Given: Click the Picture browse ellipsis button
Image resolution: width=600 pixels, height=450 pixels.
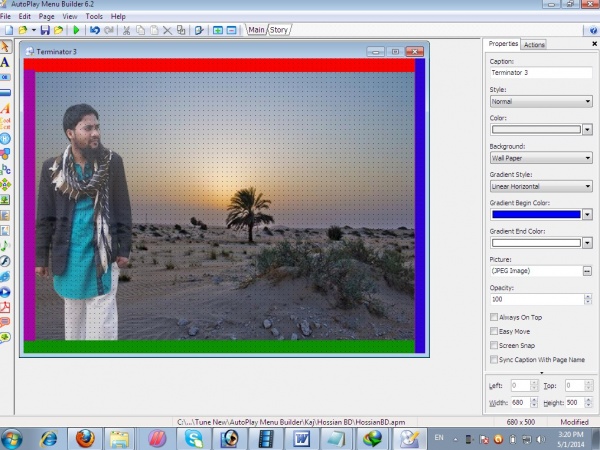Looking at the screenshot, I should 586,271.
